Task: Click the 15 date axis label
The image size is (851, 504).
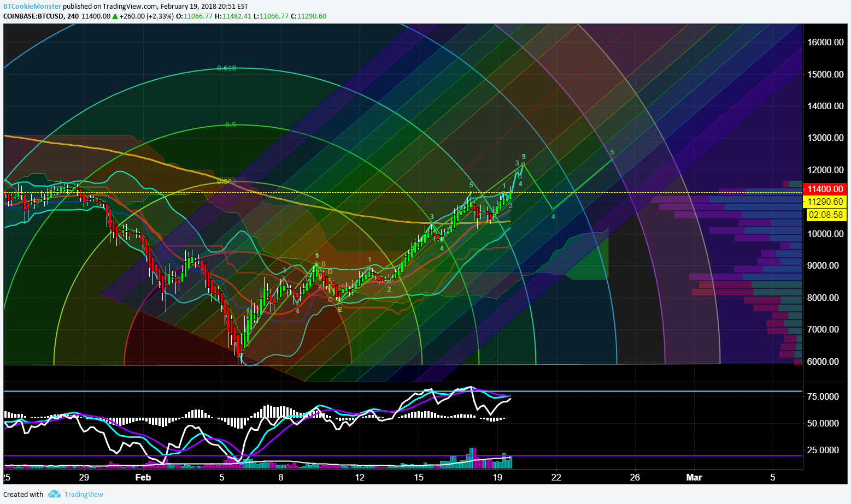Action: [419, 477]
